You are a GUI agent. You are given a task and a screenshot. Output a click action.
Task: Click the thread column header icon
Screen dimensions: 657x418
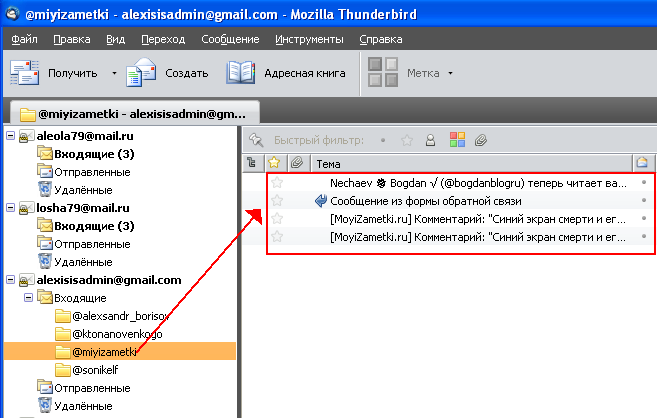252,163
